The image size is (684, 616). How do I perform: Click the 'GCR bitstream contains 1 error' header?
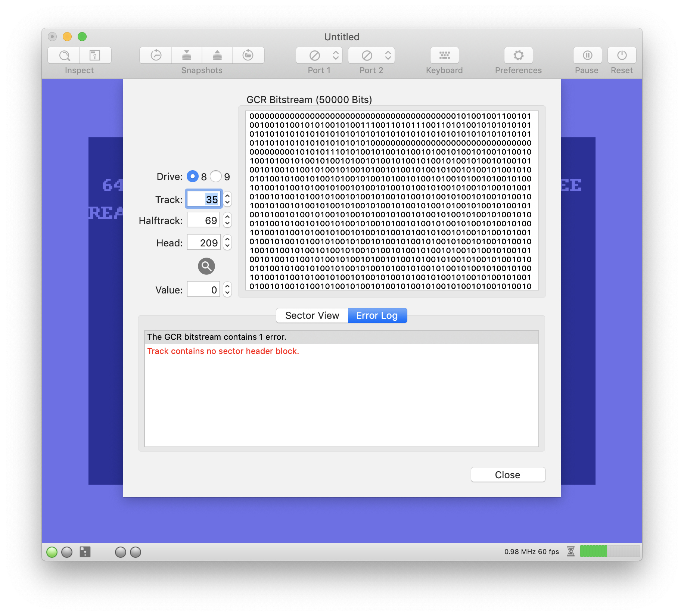point(341,337)
